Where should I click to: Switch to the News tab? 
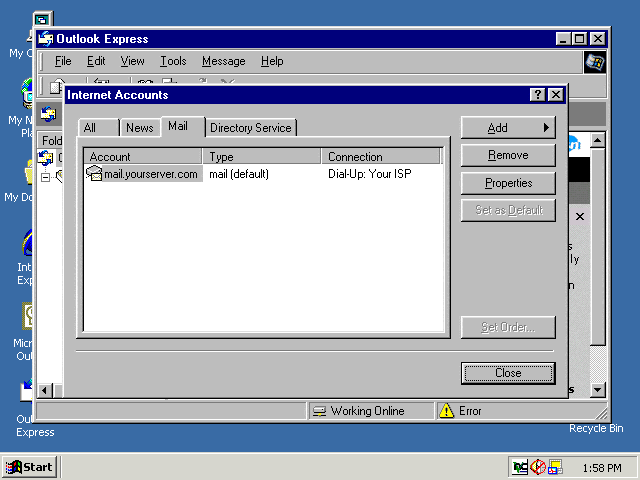coord(140,128)
